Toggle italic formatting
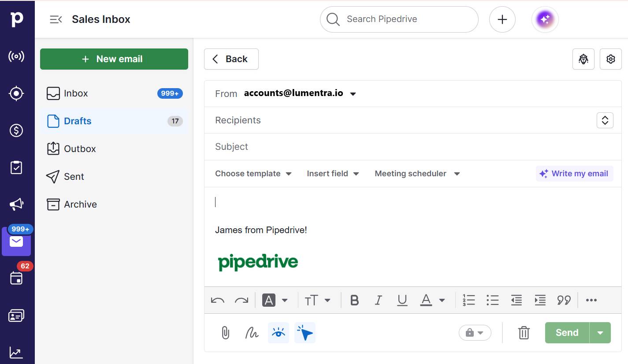 coord(378,301)
